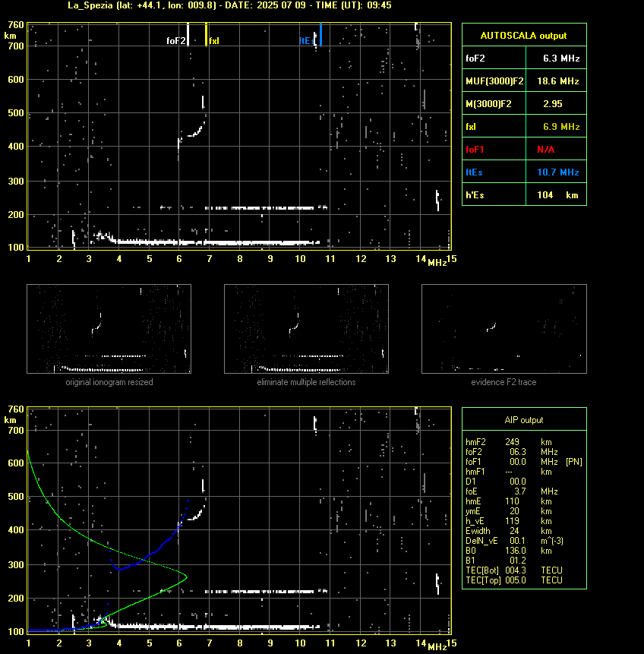
Task: Select the ftEs value 10.7 MHz
Action: [558, 172]
